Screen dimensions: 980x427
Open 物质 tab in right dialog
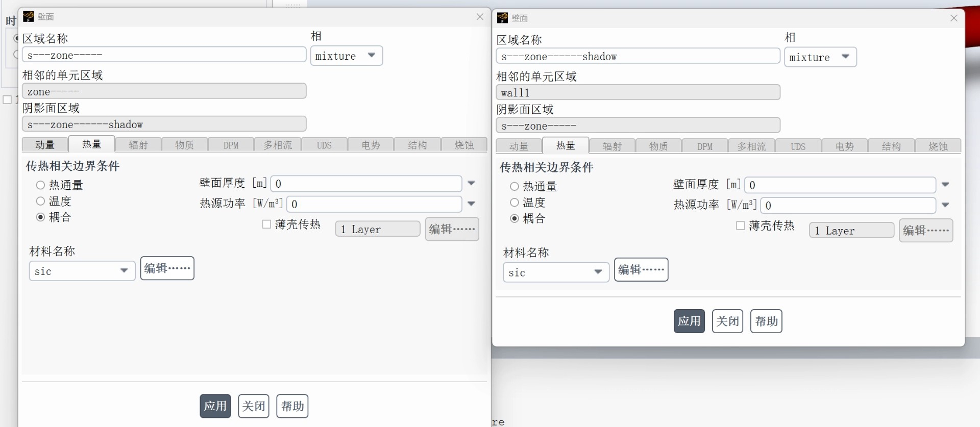(x=659, y=146)
